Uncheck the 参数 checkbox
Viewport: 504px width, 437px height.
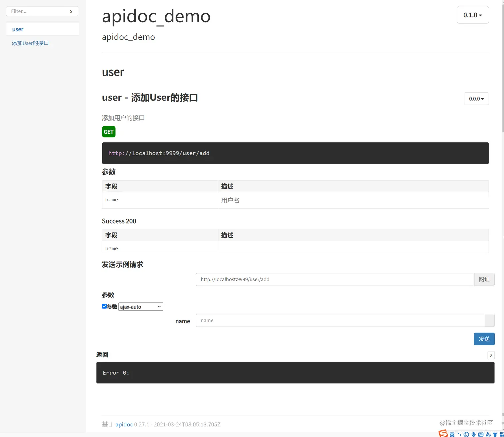104,306
